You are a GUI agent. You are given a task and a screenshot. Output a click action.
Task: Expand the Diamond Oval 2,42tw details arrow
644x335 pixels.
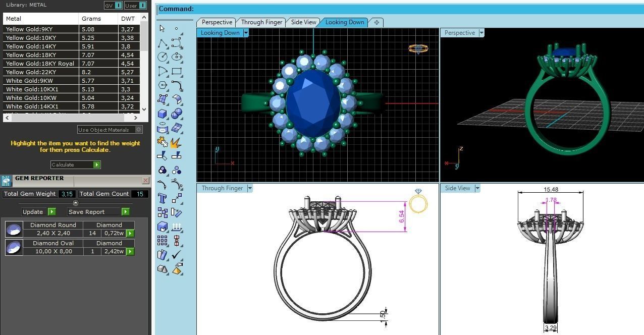pyautogui.click(x=130, y=251)
